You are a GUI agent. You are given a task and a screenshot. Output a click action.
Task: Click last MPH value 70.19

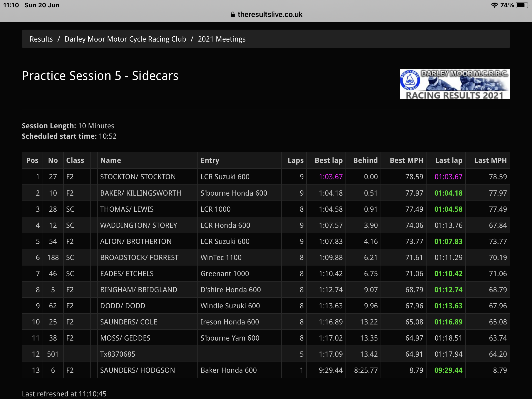[x=498, y=257]
